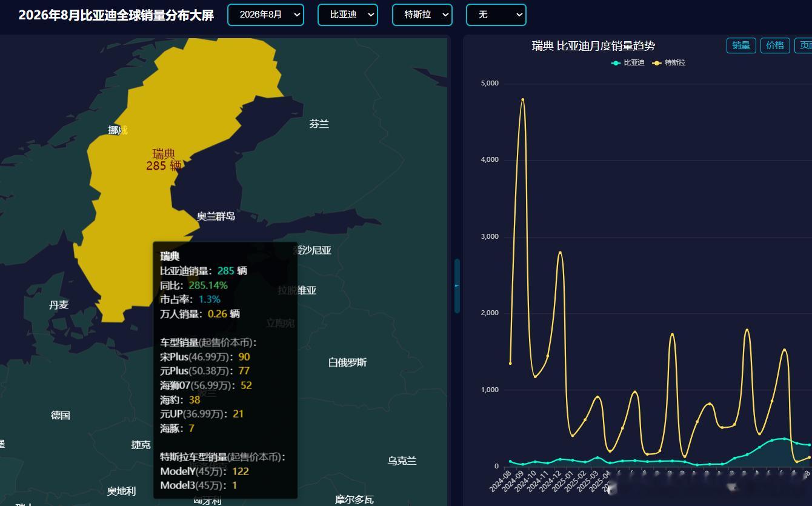This screenshot has width=812, height=506.
Task: Click tooltip row ModelY(45万): 122
Action: pos(205,471)
